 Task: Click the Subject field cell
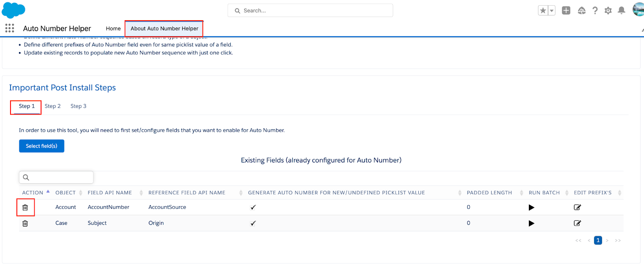point(97,223)
